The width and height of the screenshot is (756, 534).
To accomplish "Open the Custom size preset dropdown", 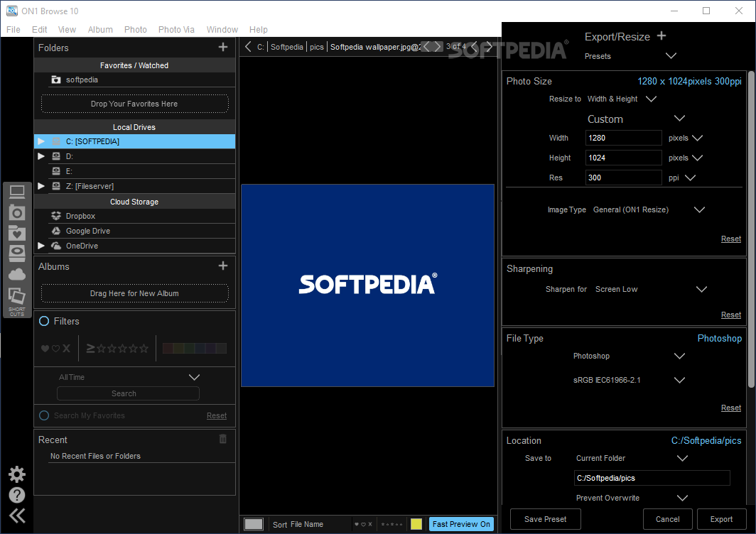I will click(679, 119).
